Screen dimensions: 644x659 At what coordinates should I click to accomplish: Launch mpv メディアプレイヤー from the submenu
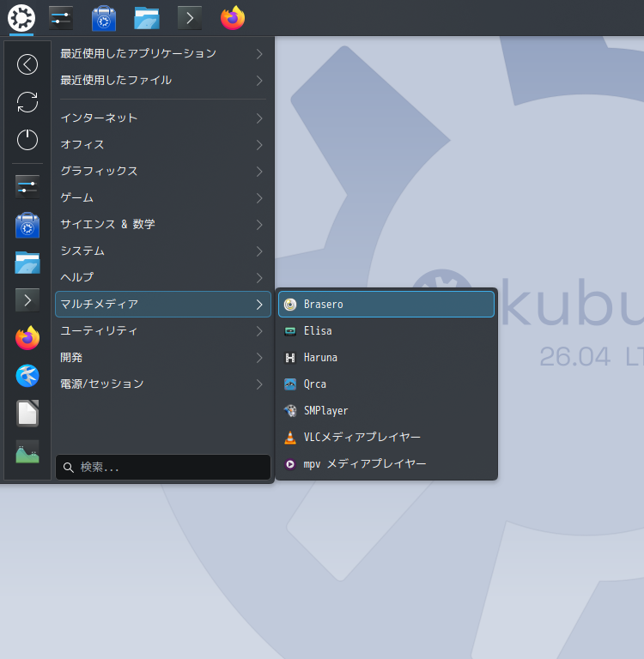[x=386, y=463]
